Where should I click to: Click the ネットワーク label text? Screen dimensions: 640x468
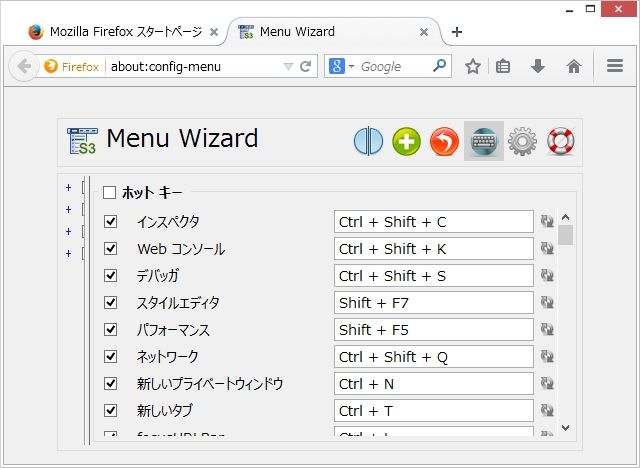tap(167, 357)
